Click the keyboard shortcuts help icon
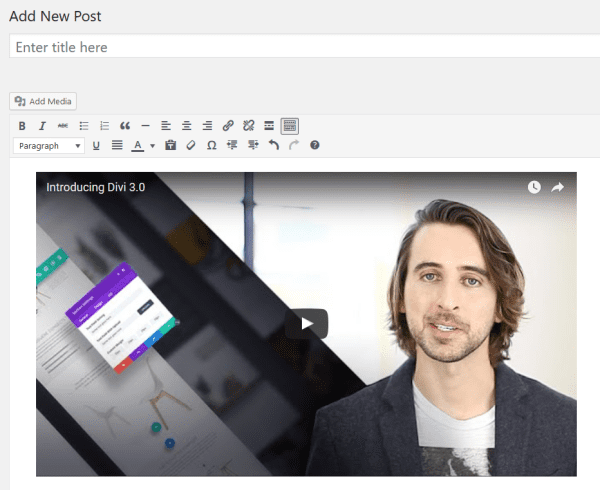This screenshot has height=490, width=600. tap(314, 146)
